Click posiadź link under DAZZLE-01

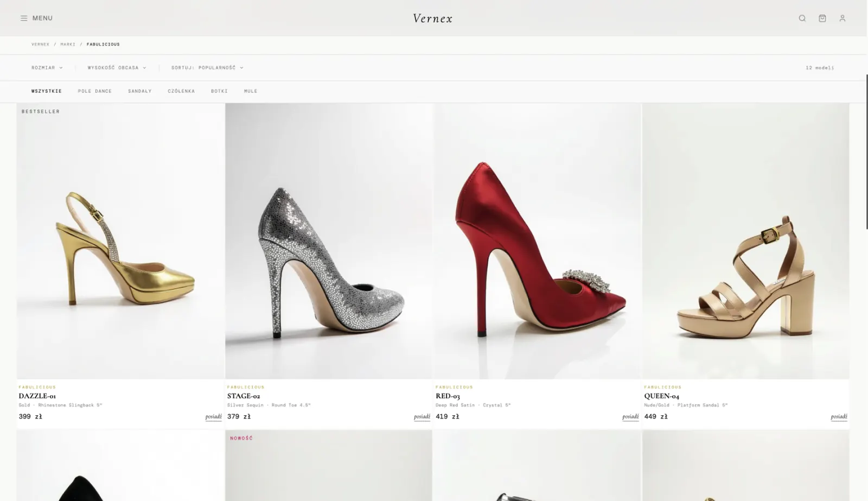pos(214,417)
